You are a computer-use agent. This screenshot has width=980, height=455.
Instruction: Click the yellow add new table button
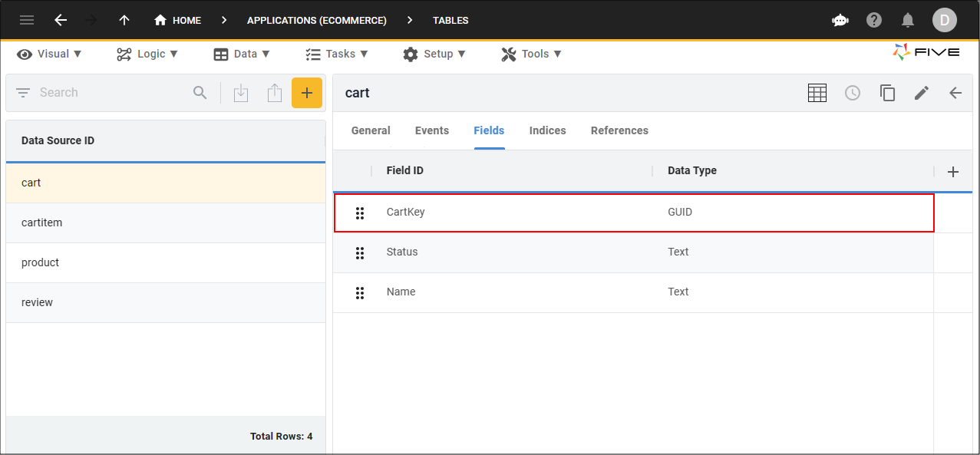(306, 93)
